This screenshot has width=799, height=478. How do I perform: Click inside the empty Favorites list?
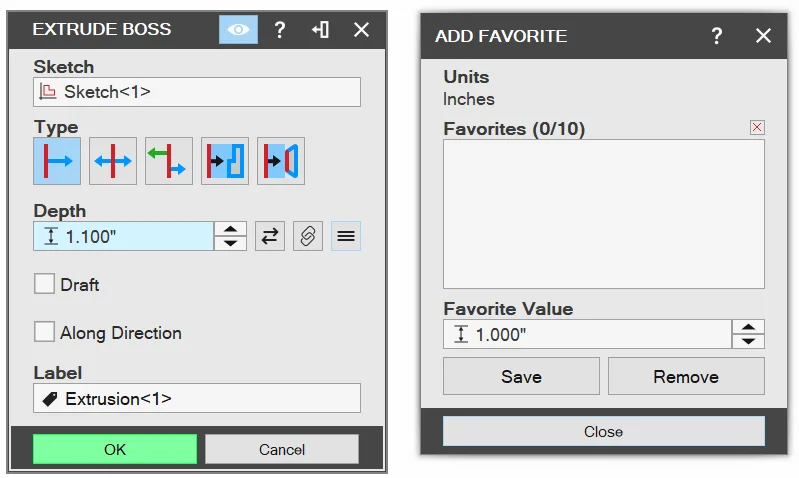[x=604, y=214]
